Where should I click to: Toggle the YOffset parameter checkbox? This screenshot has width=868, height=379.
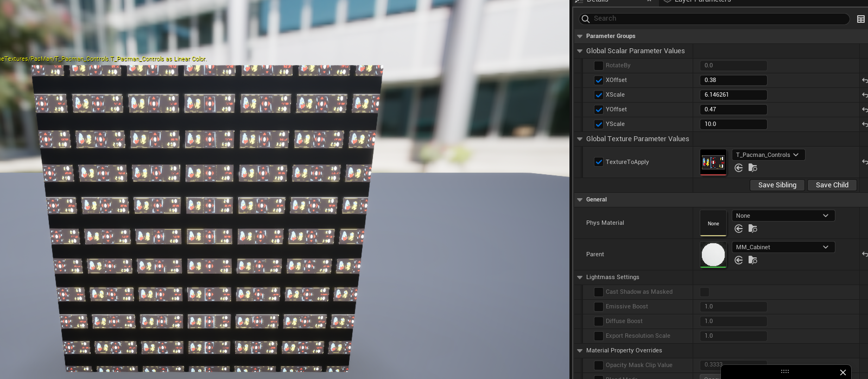[599, 110]
